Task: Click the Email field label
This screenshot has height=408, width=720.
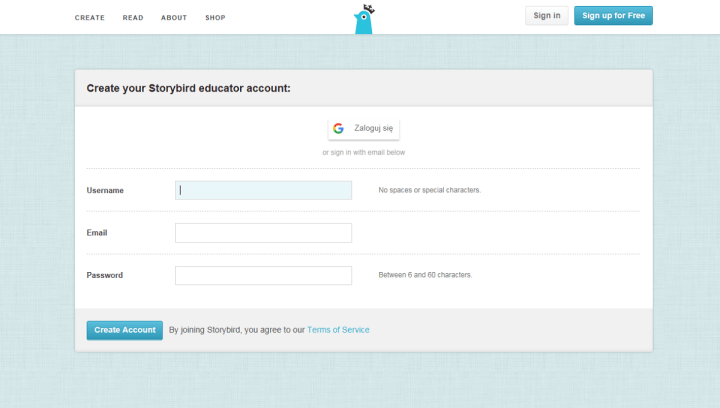Action: (97, 233)
